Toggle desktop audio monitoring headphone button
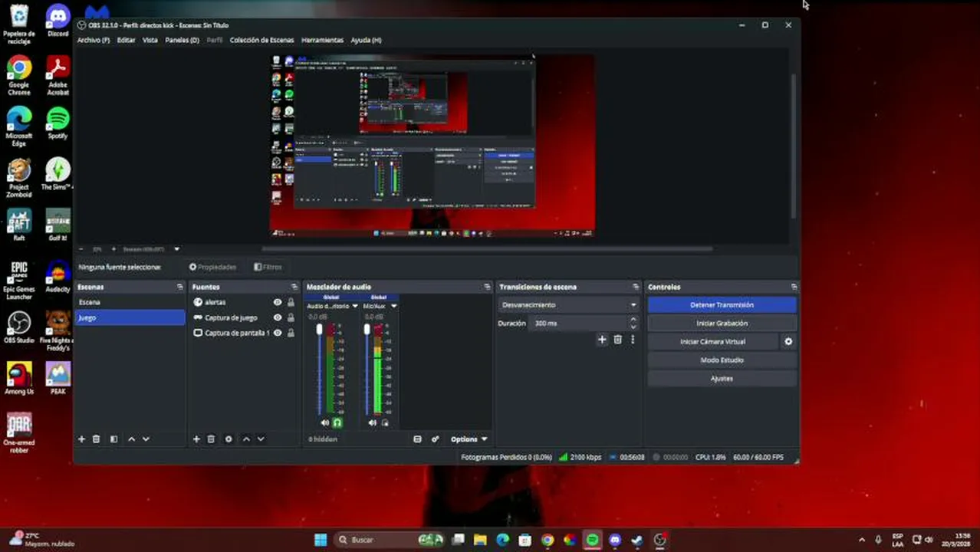Viewport: 980px width, 552px height. (x=337, y=422)
